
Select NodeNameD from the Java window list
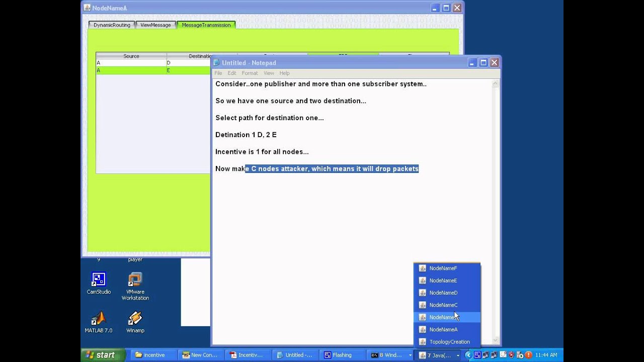tap(447, 293)
